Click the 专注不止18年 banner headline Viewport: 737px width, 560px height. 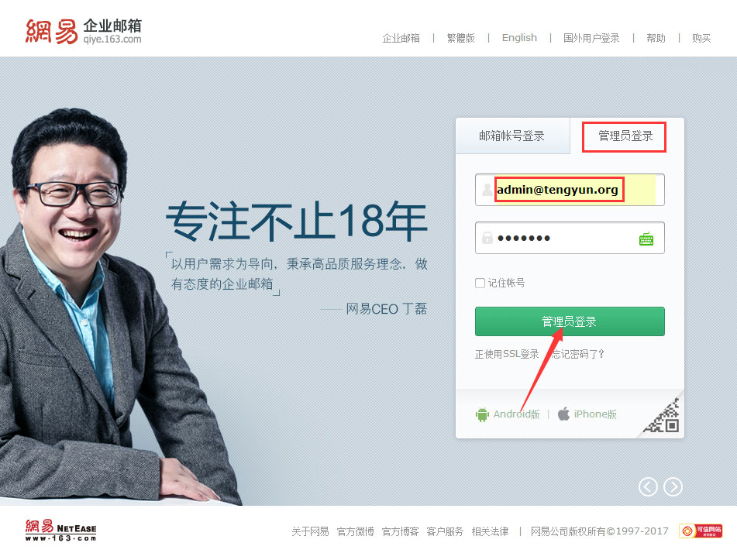point(297,221)
